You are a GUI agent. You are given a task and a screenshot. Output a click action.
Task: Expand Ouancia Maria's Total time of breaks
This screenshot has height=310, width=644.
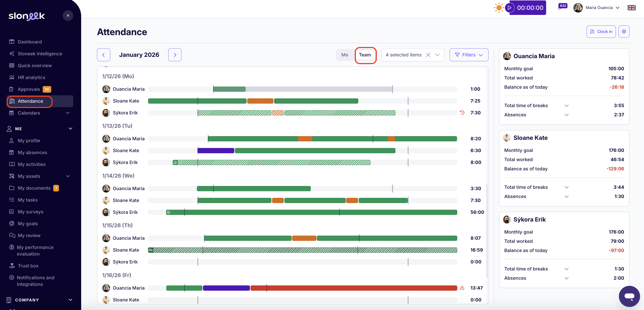pos(567,106)
